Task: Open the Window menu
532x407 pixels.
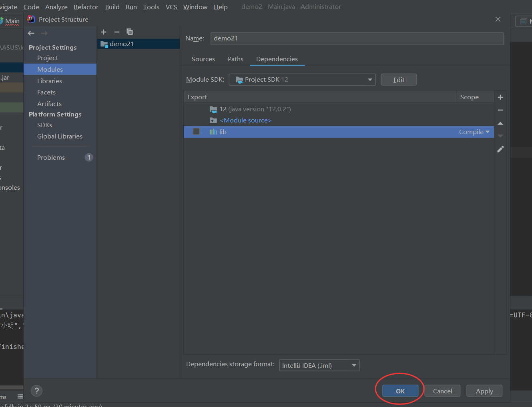Action: pyautogui.click(x=195, y=7)
